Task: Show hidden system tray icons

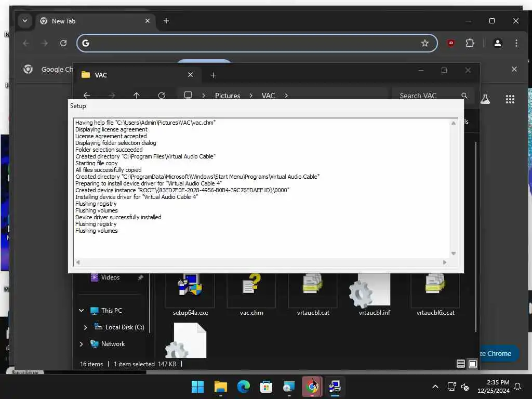Action: tap(435, 387)
